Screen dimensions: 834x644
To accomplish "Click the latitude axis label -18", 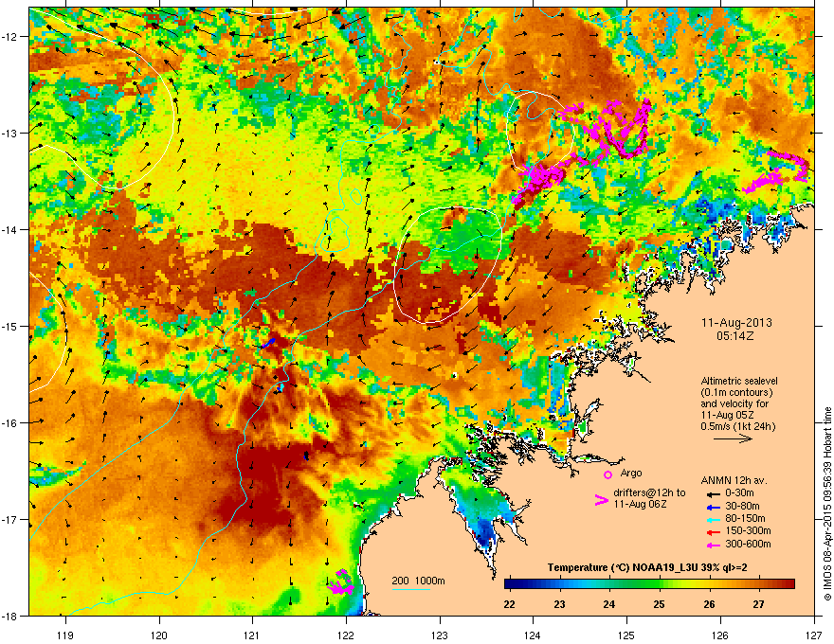I will [x=10, y=616].
